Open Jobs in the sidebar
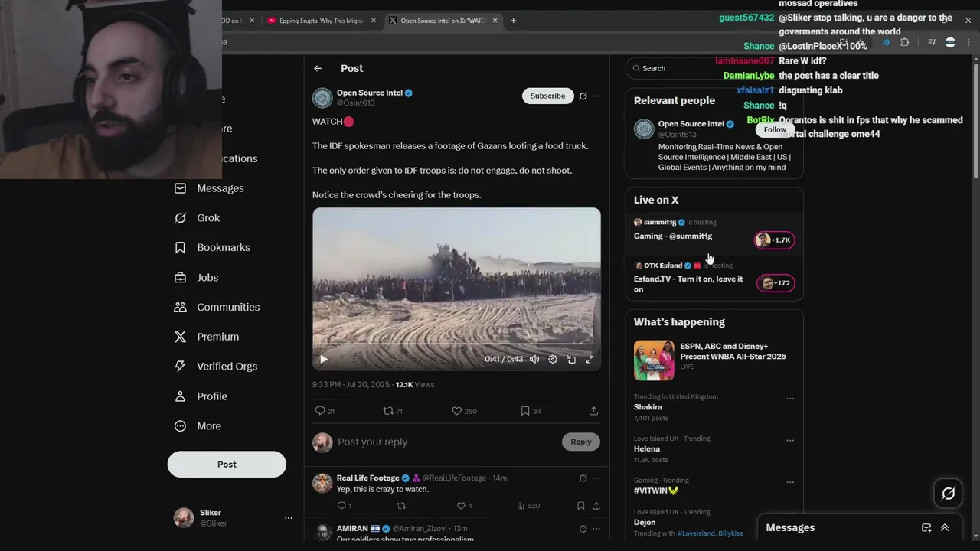Viewport: 980px width, 551px height. pos(196,278)
